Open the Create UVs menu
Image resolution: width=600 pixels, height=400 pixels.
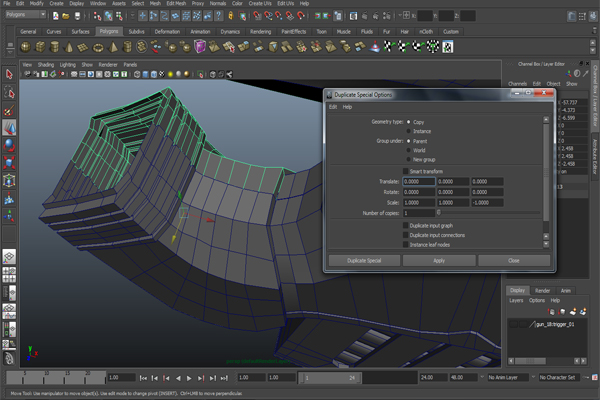[260, 3]
